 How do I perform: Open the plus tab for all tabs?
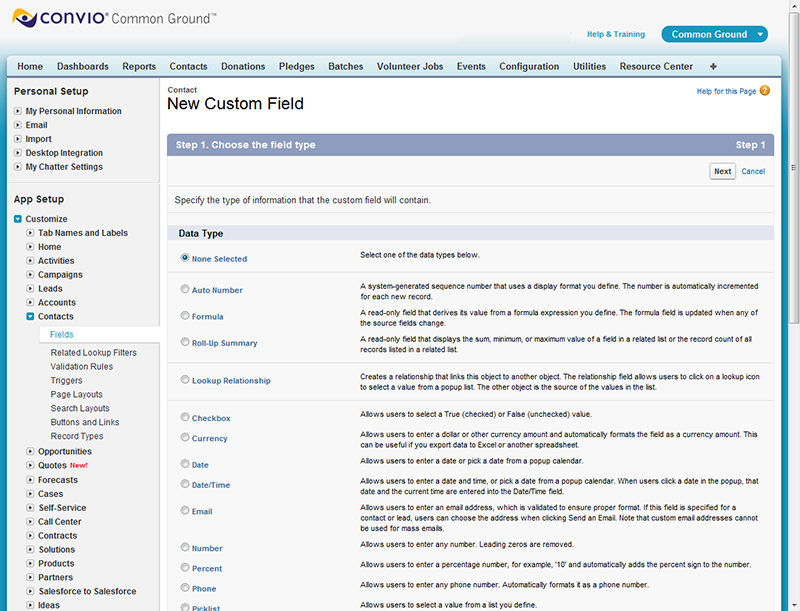[713, 67]
